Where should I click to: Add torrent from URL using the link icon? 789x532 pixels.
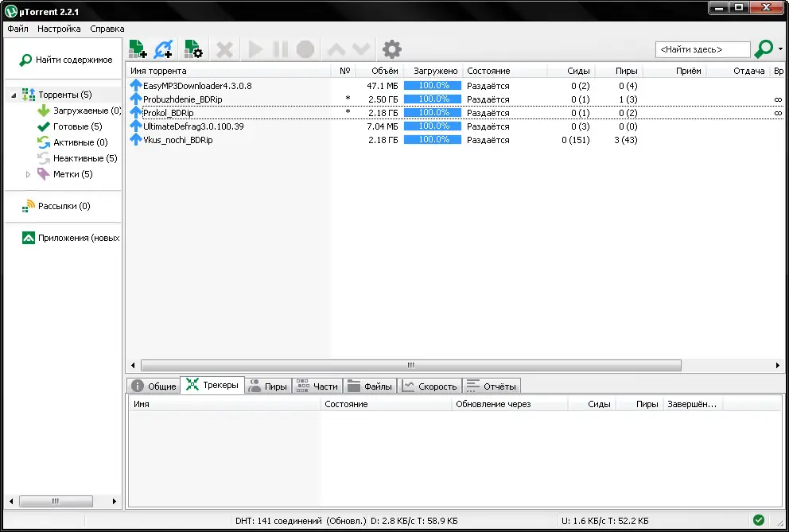click(x=165, y=49)
